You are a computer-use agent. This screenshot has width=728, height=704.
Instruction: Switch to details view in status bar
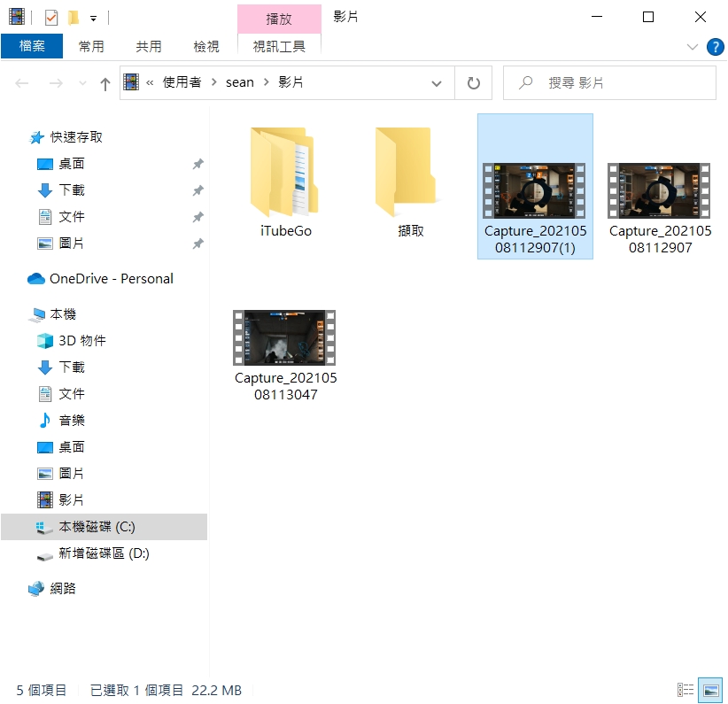click(685, 690)
